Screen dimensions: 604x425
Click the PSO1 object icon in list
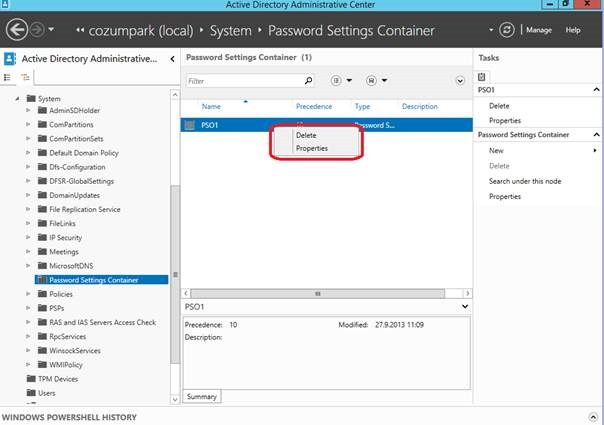coord(190,125)
